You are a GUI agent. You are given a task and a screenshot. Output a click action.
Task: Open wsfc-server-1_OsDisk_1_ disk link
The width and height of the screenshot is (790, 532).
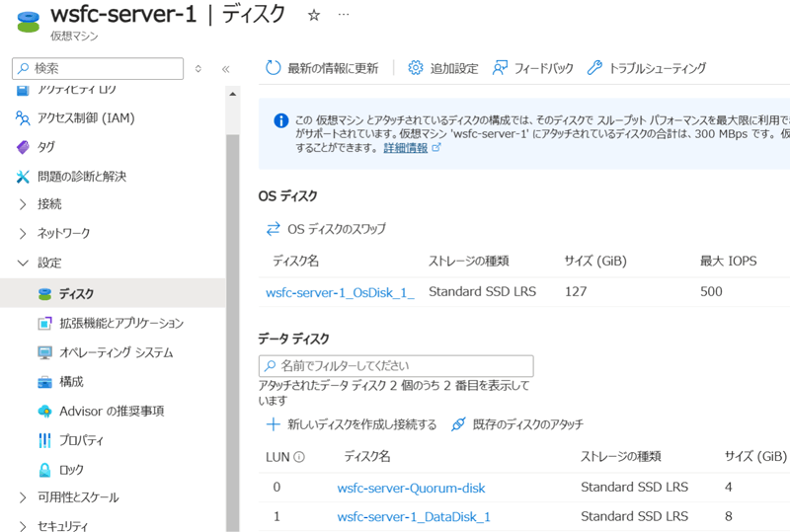tap(340, 292)
